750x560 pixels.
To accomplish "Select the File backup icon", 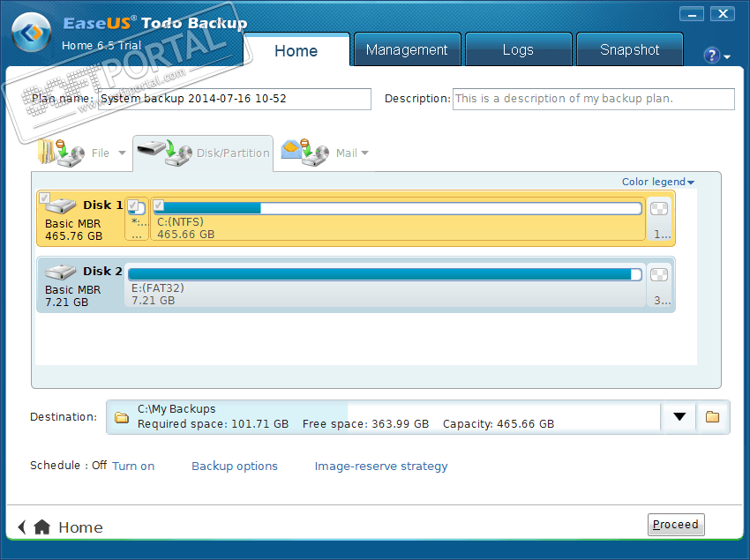I will [x=61, y=153].
